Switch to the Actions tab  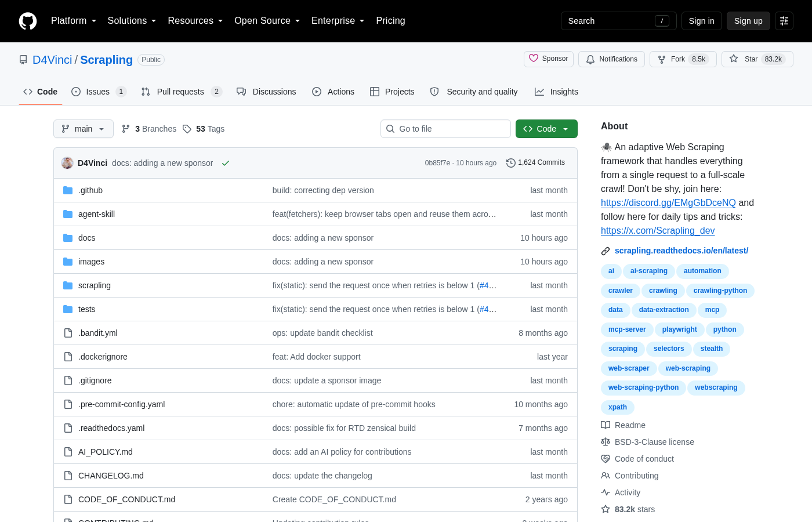tap(333, 92)
